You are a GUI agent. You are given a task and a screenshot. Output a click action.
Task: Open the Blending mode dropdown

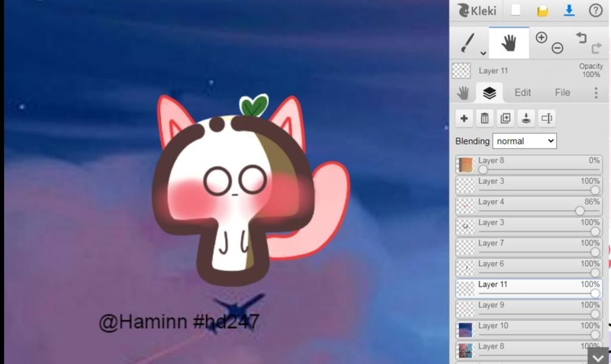tap(524, 141)
